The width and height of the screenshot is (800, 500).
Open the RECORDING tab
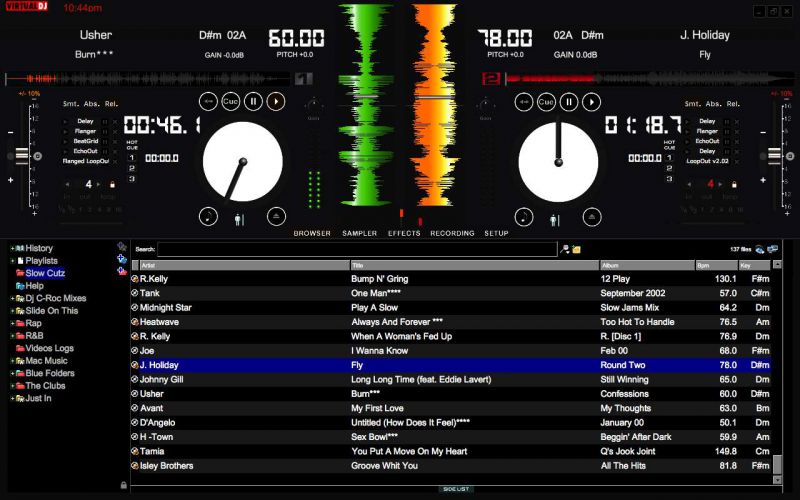(x=452, y=233)
